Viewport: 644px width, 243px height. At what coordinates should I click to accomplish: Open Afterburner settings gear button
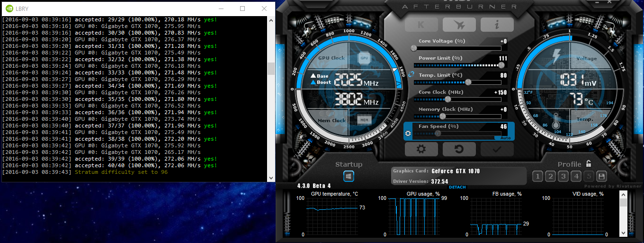point(420,149)
